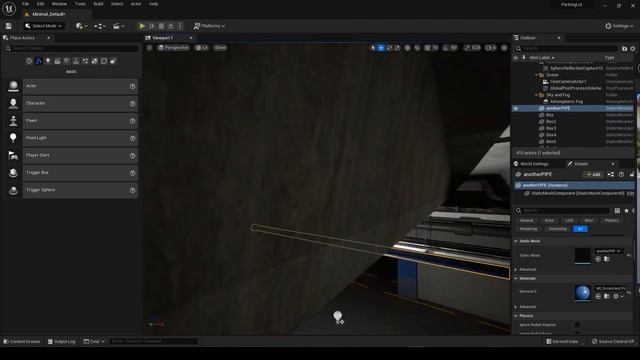Open the Window menu
Image resolution: width=640 pixels, height=360 pixels.
pyautogui.click(x=59, y=4)
